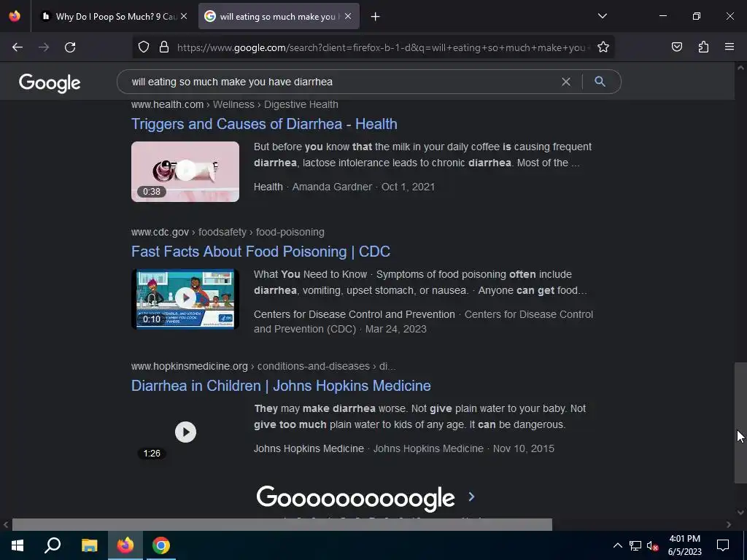
Task: Show hidden system tray icons chevron
Action: point(617,545)
